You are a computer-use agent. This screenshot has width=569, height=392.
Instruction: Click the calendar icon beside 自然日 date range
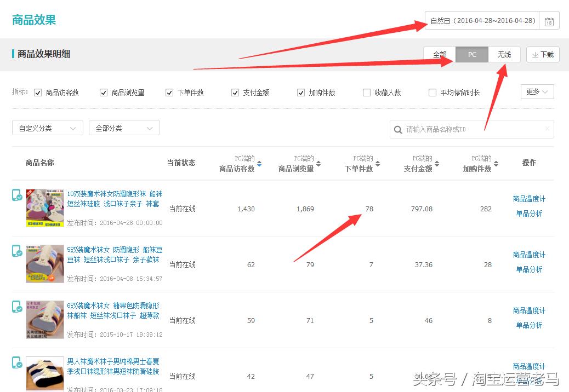click(x=549, y=21)
